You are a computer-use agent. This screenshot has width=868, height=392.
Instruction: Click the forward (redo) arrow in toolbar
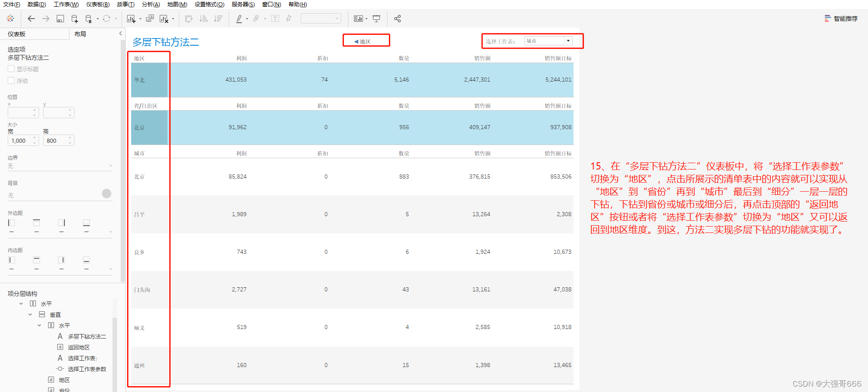(x=46, y=19)
